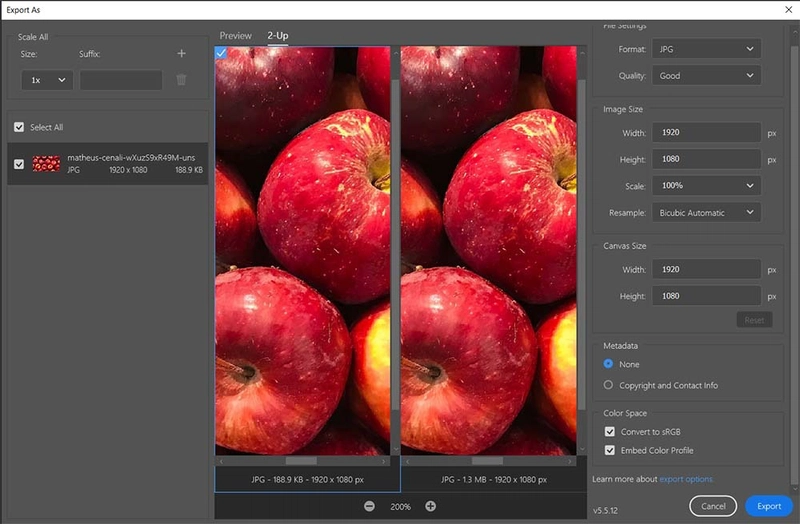Open the Format JPG dropdown
This screenshot has height=524, width=800.
pyautogui.click(x=707, y=49)
